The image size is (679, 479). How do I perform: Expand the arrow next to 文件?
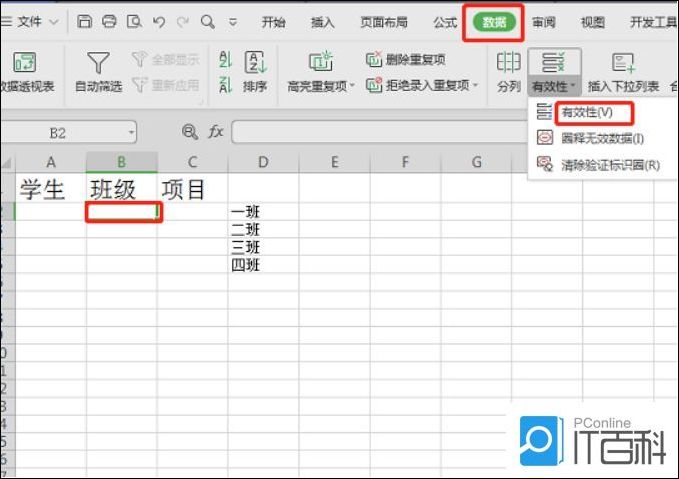click(x=54, y=22)
